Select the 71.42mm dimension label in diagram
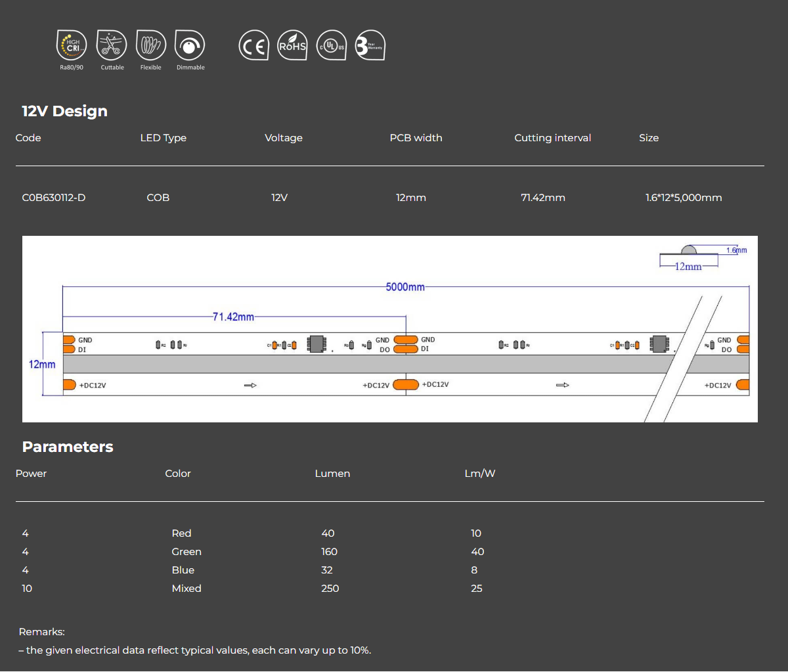This screenshot has width=788, height=672. pyautogui.click(x=233, y=317)
